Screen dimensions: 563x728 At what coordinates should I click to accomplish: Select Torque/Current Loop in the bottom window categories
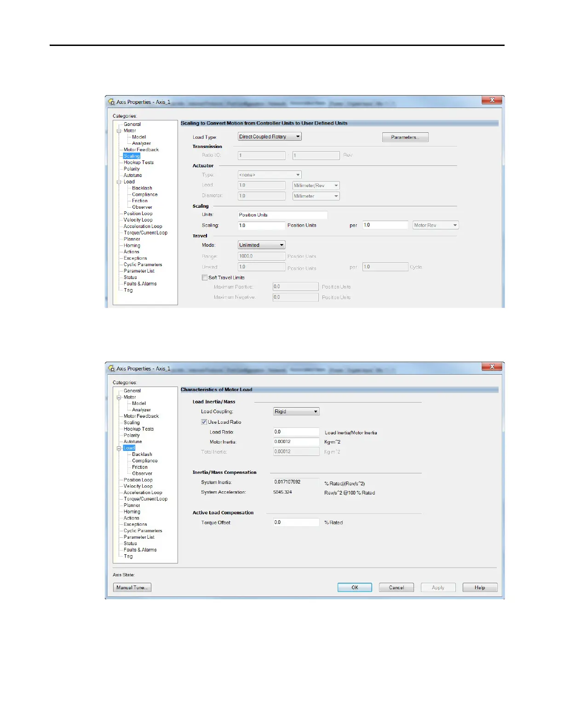pyautogui.click(x=145, y=499)
